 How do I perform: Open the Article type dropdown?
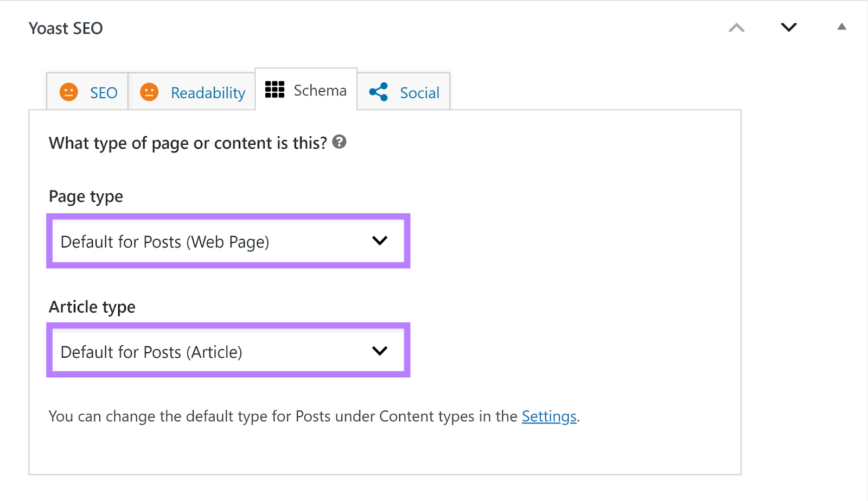tap(228, 351)
